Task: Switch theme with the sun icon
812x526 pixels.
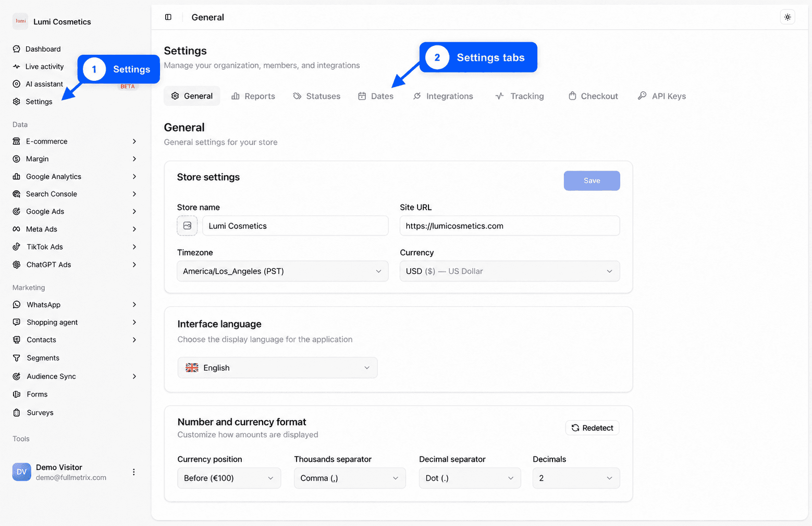Action: click(788, 17)
